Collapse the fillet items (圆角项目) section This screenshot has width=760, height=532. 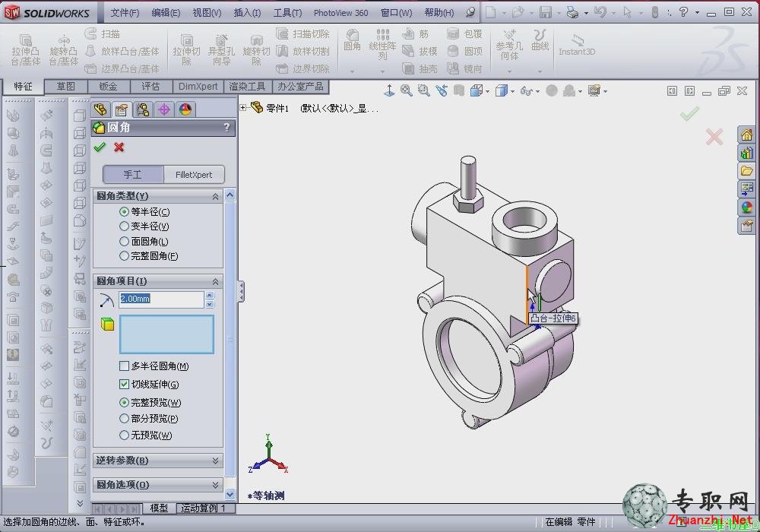pyautogui.click(x=215, y=281)
